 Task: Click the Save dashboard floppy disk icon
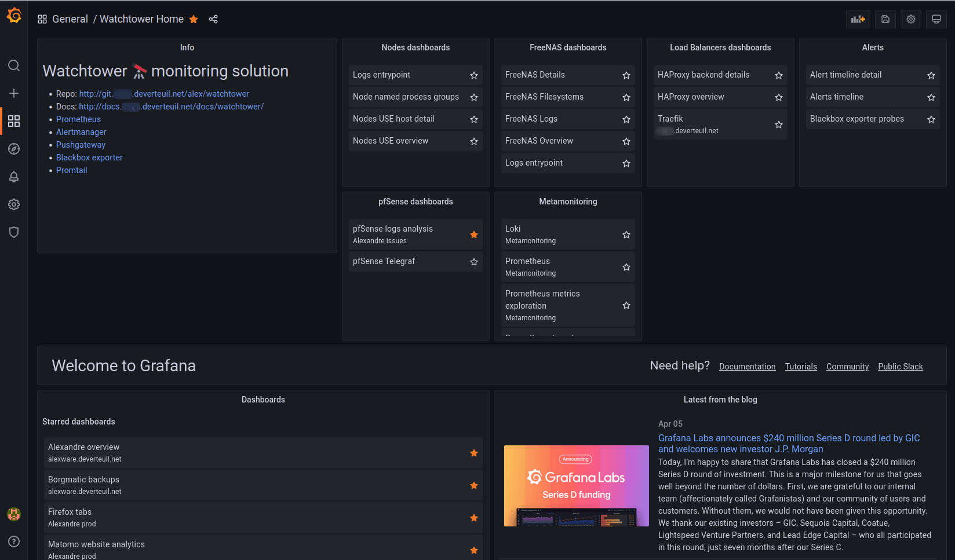[x=885, y=19]
